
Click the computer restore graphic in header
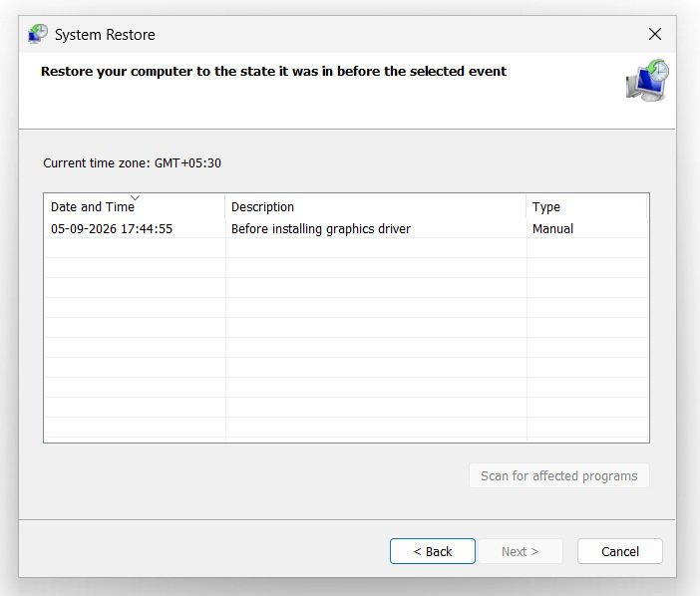pyautogui.click(x=647, y=81)
